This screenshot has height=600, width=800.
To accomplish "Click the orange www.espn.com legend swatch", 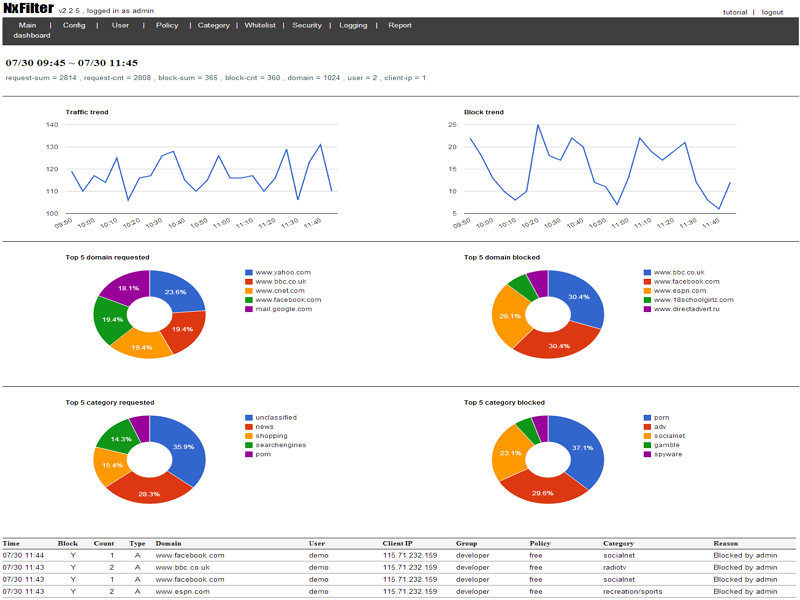I will point(647,291).
